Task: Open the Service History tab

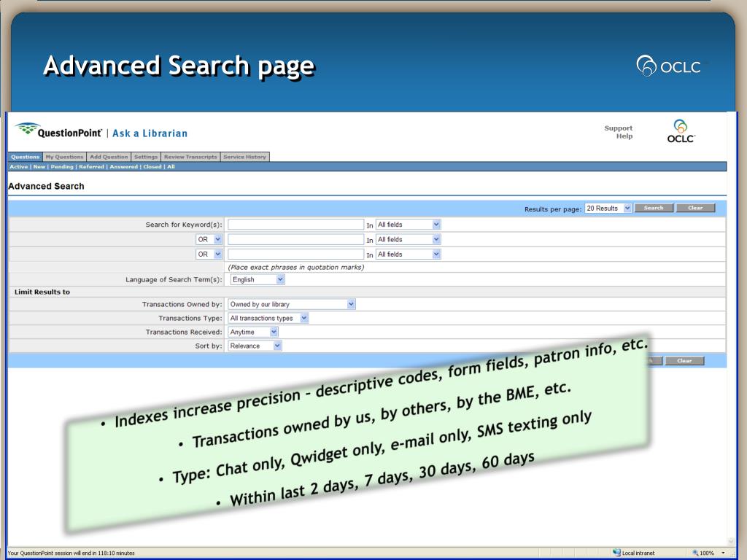Action: click(x=245, y=157)
